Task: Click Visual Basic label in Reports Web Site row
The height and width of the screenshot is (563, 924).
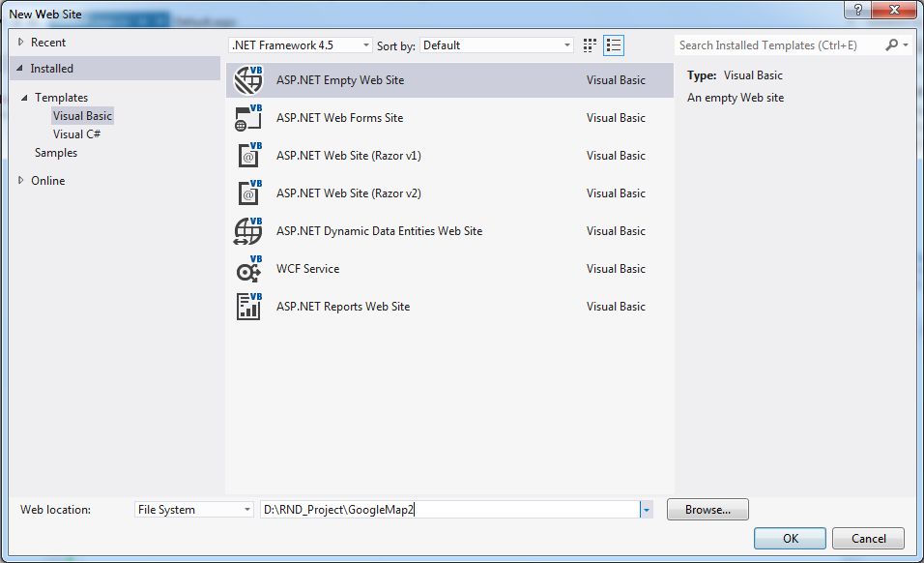Action: click(616, 307)
